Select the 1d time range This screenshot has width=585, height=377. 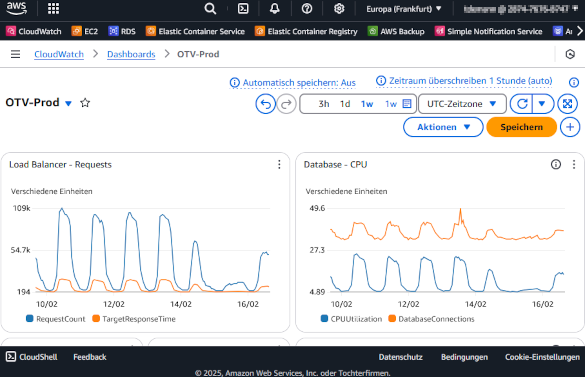345,104
